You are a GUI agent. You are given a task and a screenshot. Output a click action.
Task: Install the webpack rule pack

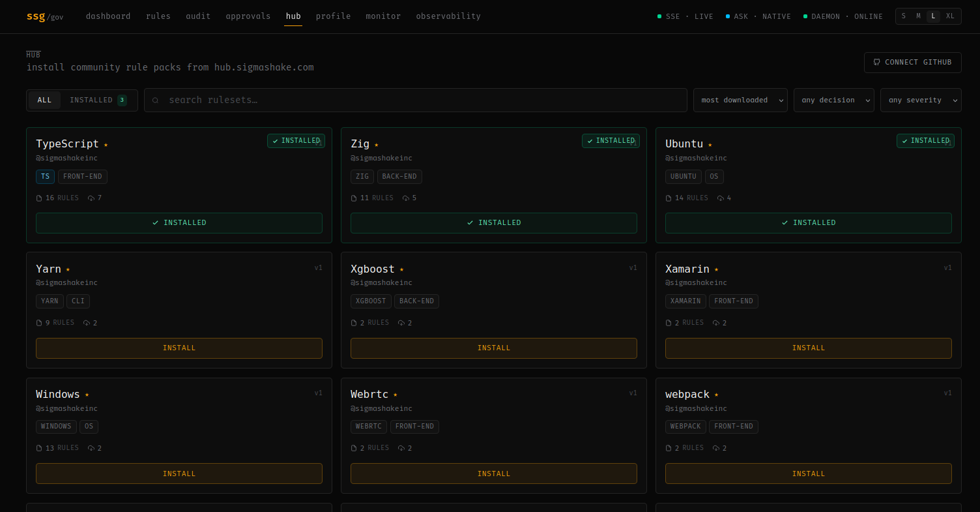(x=809, y=474)
